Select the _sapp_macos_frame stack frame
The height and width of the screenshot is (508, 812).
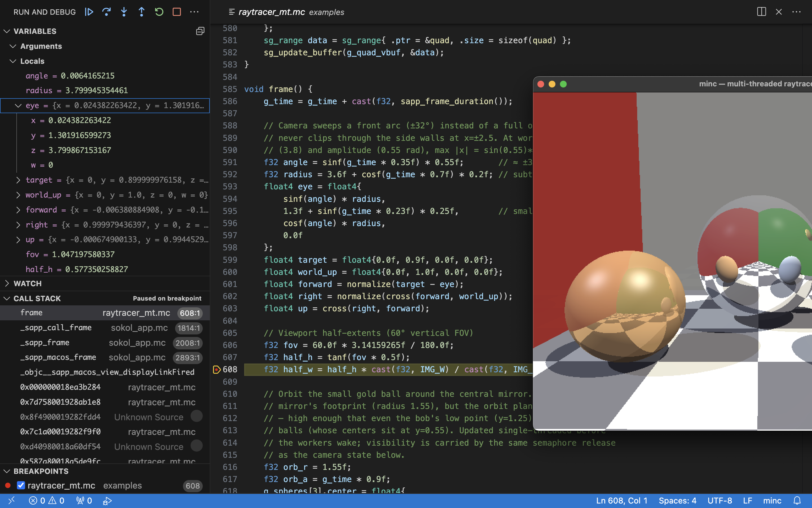coord(105,358)
